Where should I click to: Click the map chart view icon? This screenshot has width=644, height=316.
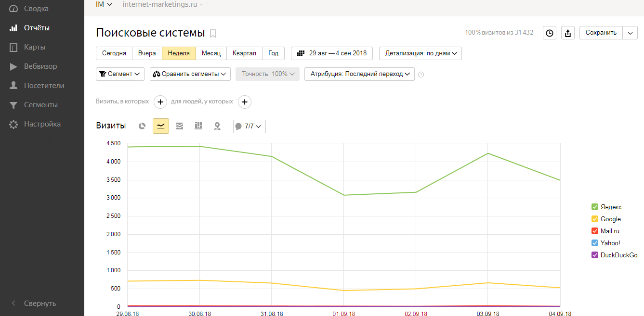coord(217,126)
